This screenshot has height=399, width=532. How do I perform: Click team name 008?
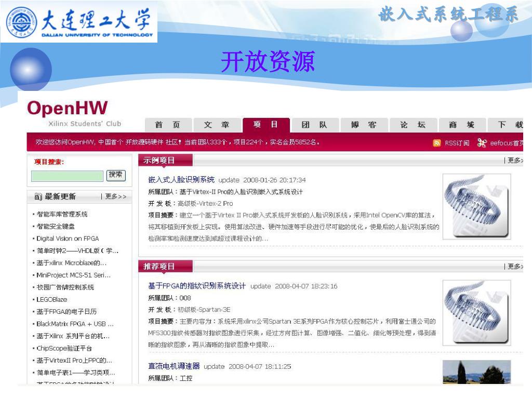185,298
